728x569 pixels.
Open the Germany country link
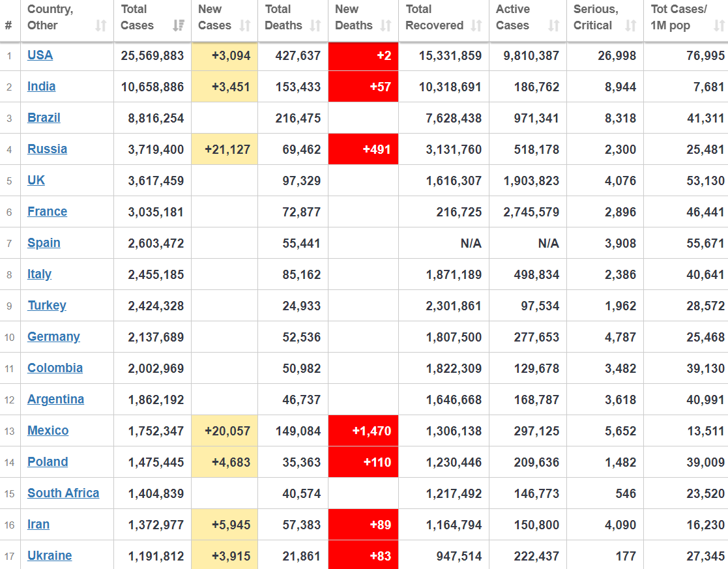(53, 337)
